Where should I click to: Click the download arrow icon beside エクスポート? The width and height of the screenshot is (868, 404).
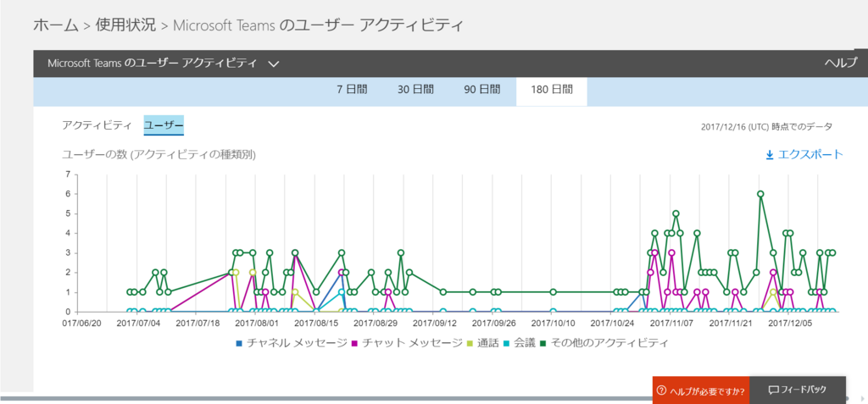click(x=770, y=156)
